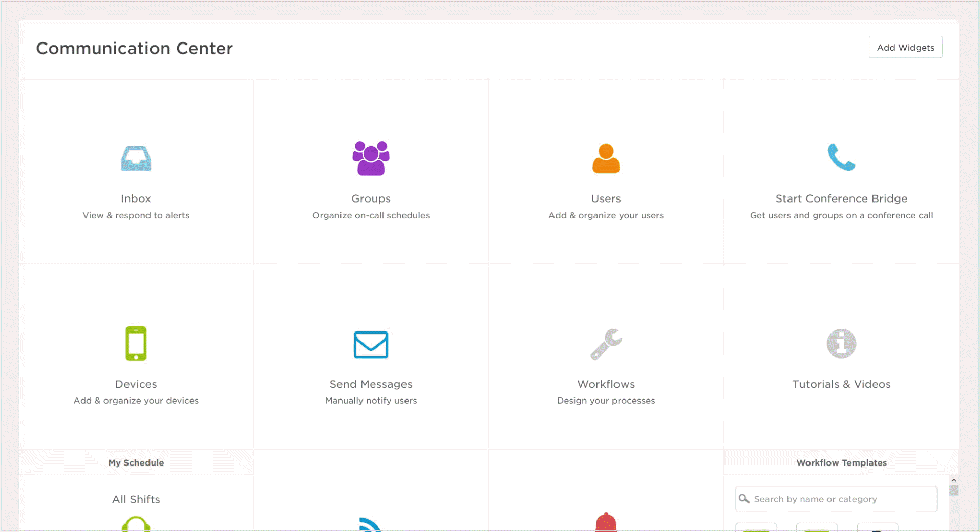Click 'Add & organize your users' text
The image size is (980, 532).
pos(606,215)
